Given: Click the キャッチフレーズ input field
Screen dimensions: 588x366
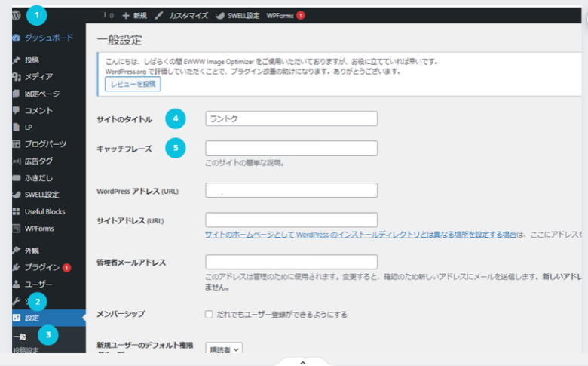Looking at the screenshot, I should (x=292, y=148).
